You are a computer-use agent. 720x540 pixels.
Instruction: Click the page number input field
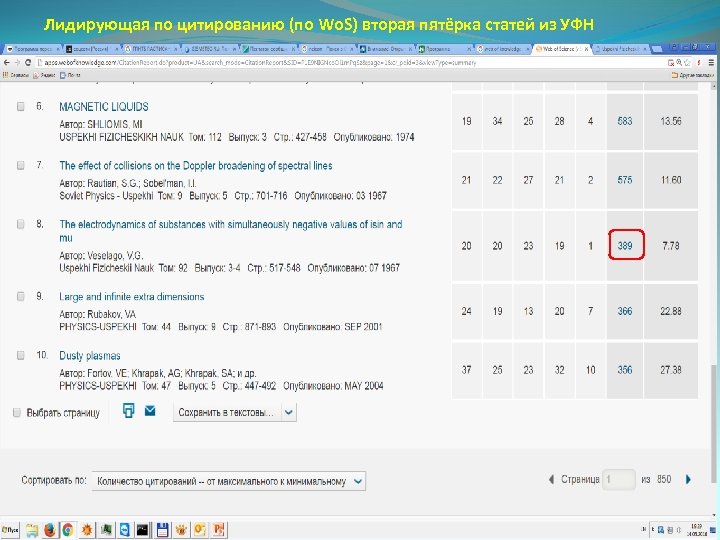pos(619,479)
